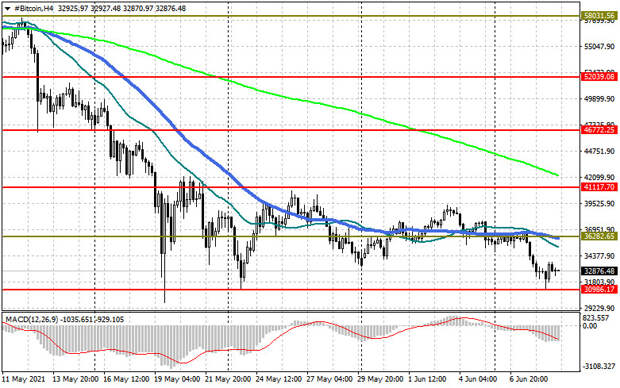
Task: Select the 30986.17 support level label
Action: tap(600, 290)
